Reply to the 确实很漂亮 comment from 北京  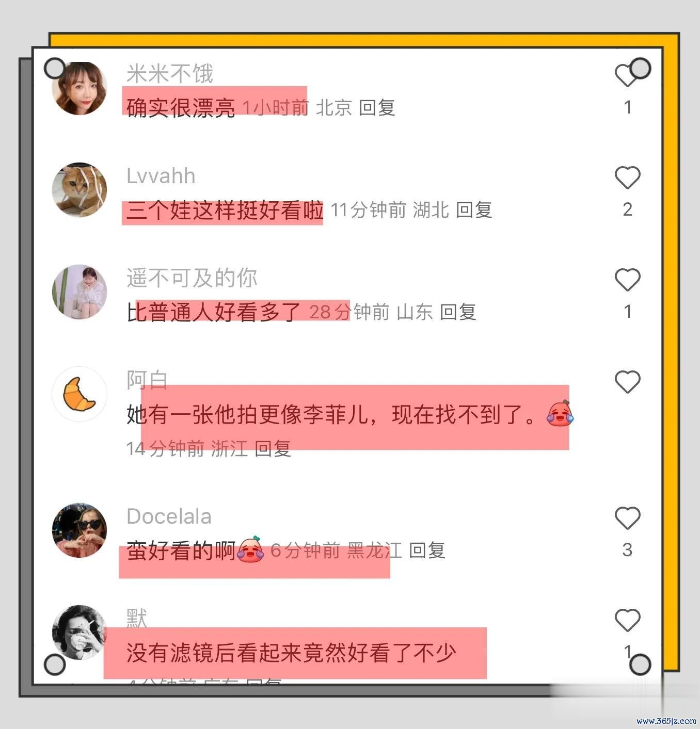pyautogui.click(x=377, y=108)
